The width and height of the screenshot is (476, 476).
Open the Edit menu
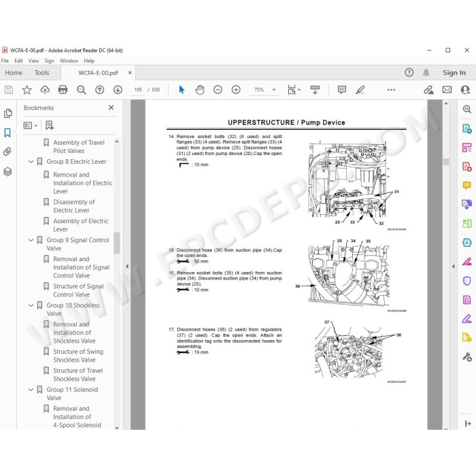tap(18, 61)
